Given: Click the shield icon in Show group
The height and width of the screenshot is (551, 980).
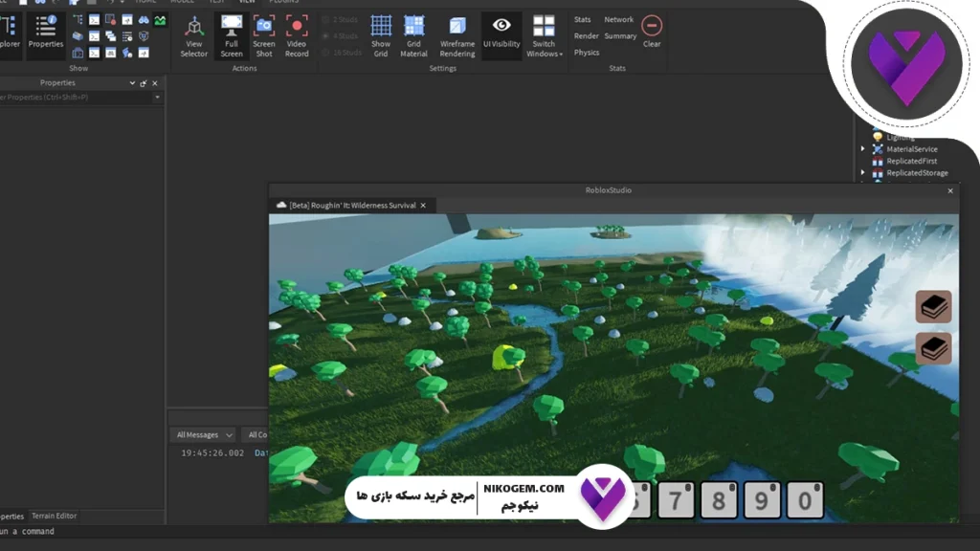Looking at the screenshot, I should click(x=144, y=36).
